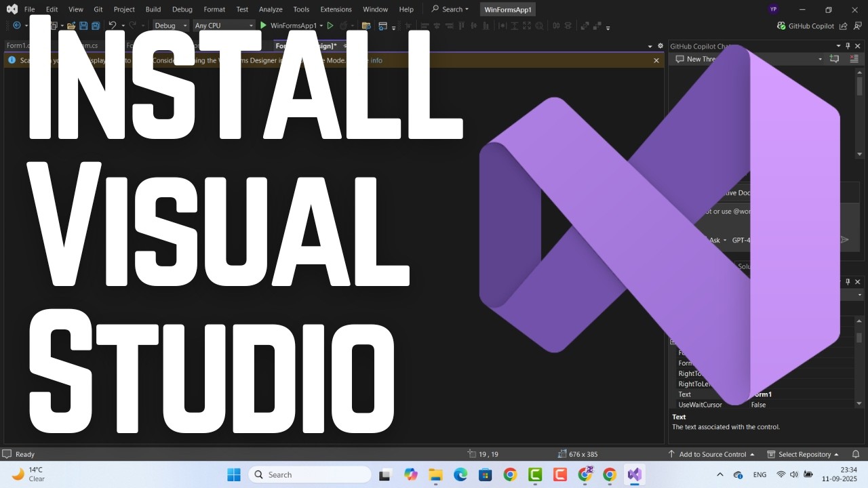Open the Undo history dropdown arrow
The image size is (868, 488).
(x=123, y=26)
